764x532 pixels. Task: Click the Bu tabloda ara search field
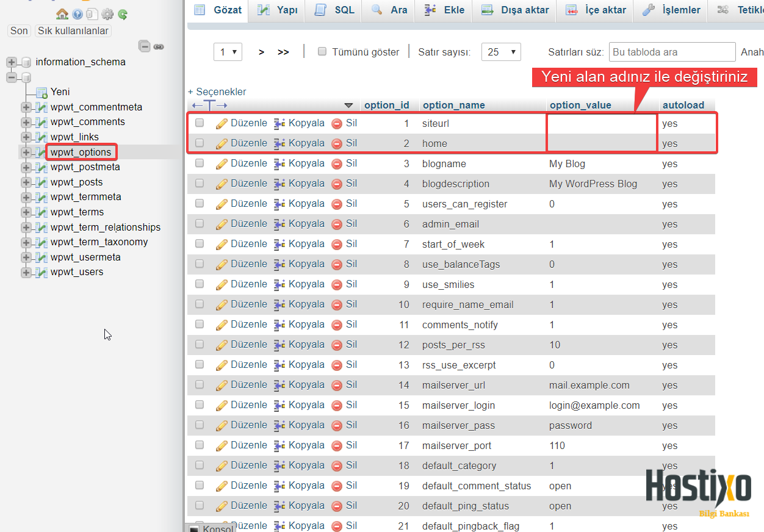coord(672,52)
